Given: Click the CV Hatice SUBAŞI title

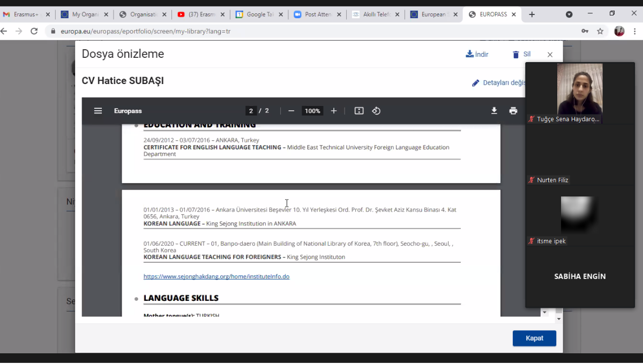Looking at the screenshot, I should tap(123, 81).
